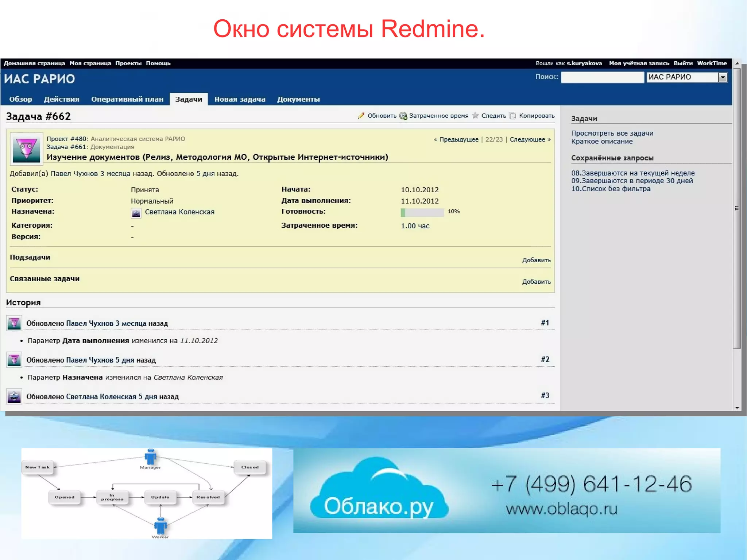The width and height of the screenshot is (747, 560).
Task: Switch to the Действия tab
Action: tap(62, 99)
